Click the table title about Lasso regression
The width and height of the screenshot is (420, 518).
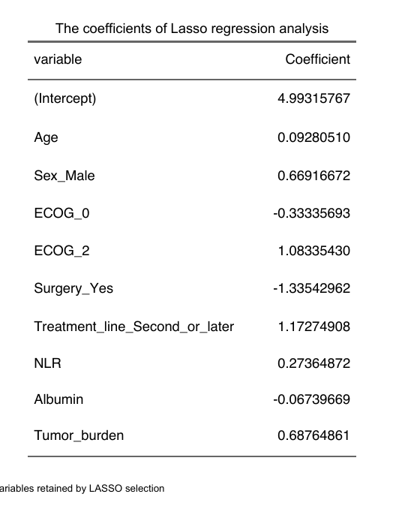pos(192,29)
